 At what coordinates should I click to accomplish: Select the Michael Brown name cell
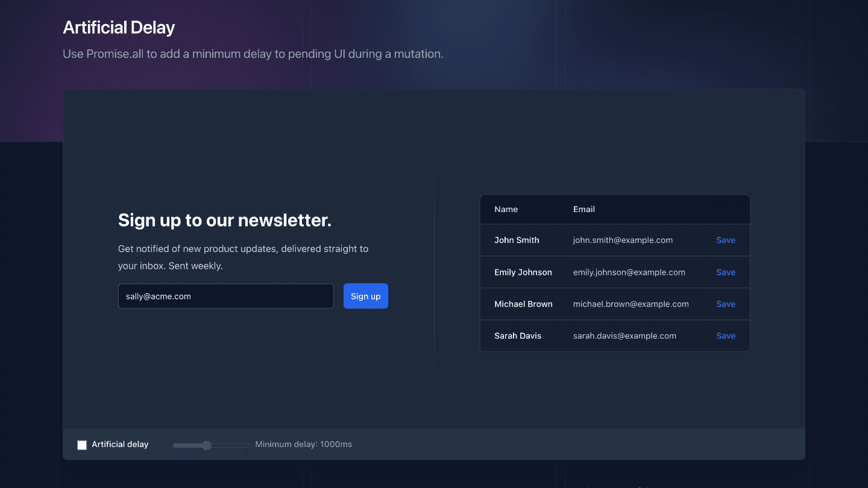(x=523, y=304)
